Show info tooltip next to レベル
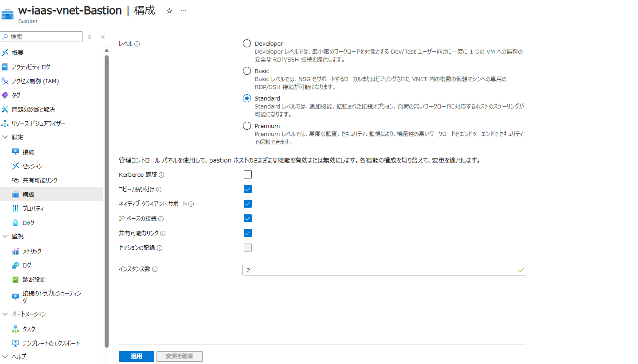 137,44
